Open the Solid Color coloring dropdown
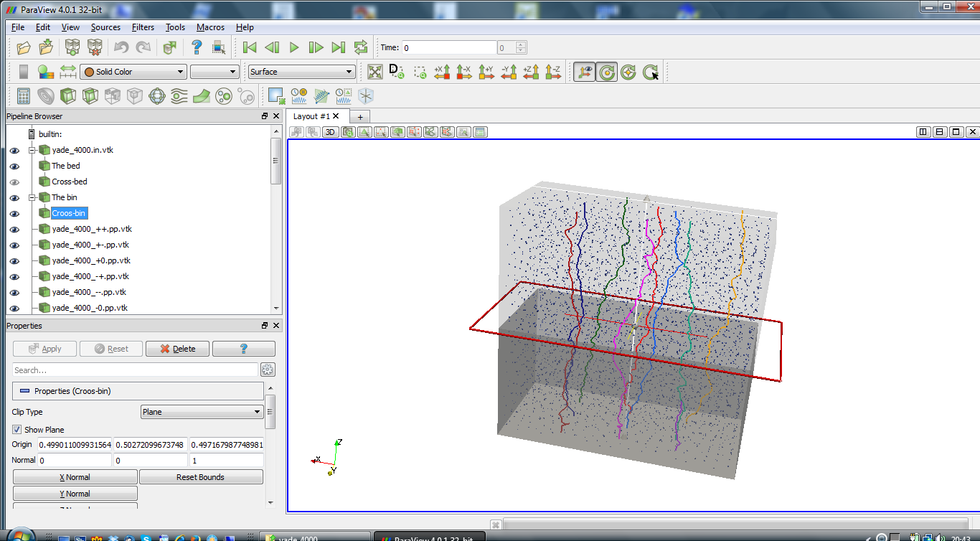The height and width of the screenshot is (541, 980). [x=133, y=72]
